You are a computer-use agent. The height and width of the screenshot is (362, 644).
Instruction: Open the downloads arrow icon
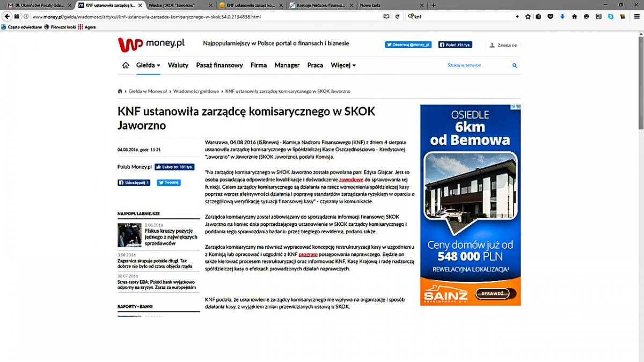click(562, 17)
